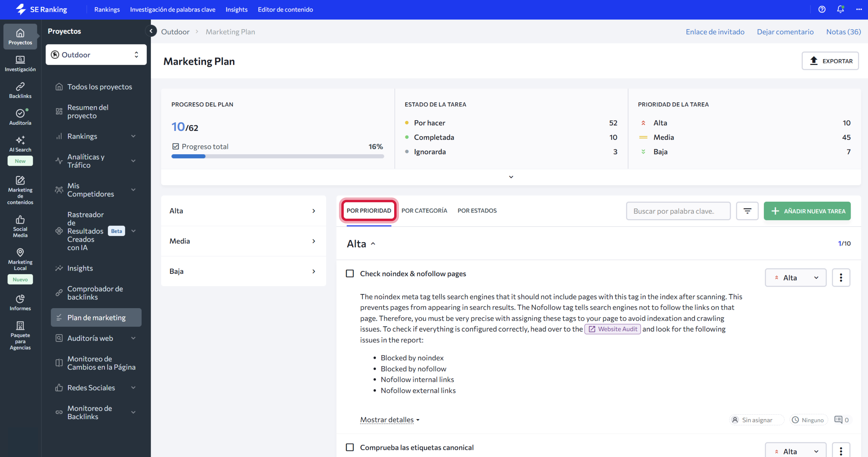Open options menu for Check noindex task

click(x=841, y=277)
